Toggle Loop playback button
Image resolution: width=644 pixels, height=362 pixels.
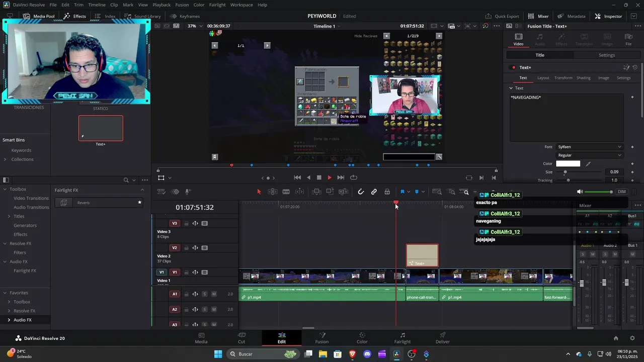click(x=354, y=177)
